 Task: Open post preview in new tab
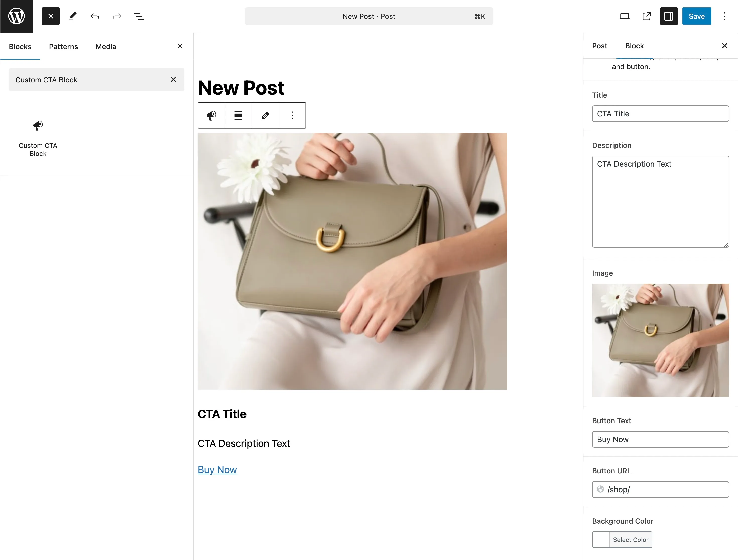coord(647,16)
